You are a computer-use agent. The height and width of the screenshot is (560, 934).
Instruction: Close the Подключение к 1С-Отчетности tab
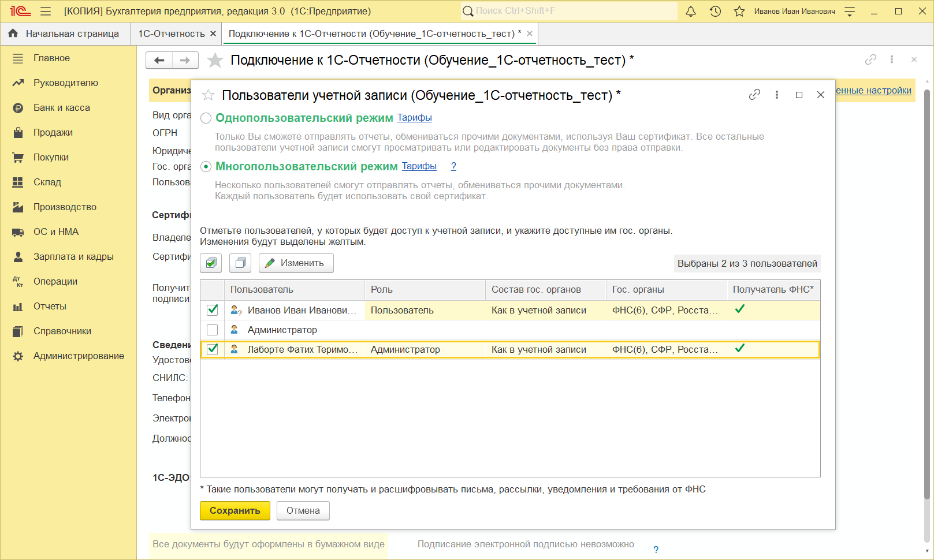pyautogui.click(x=530, y=33)
